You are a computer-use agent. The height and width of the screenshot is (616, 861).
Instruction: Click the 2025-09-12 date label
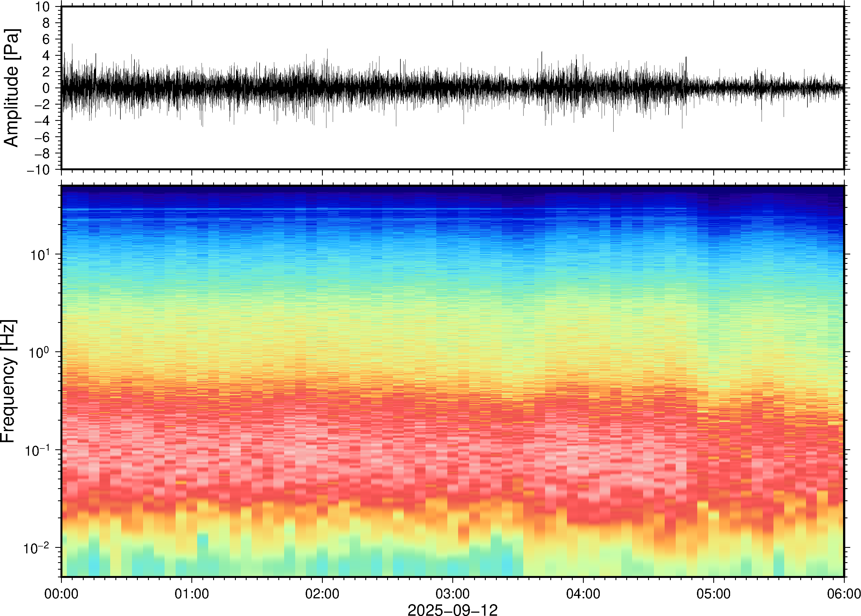click(452, 610)
